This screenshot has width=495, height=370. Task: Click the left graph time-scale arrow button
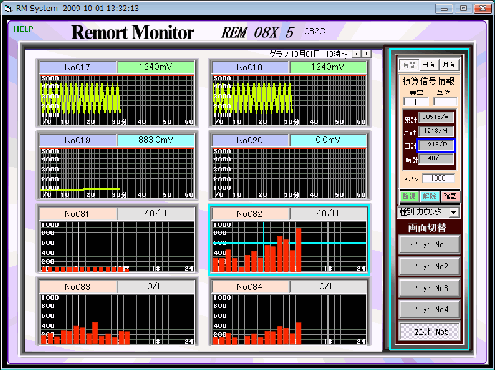357,54
